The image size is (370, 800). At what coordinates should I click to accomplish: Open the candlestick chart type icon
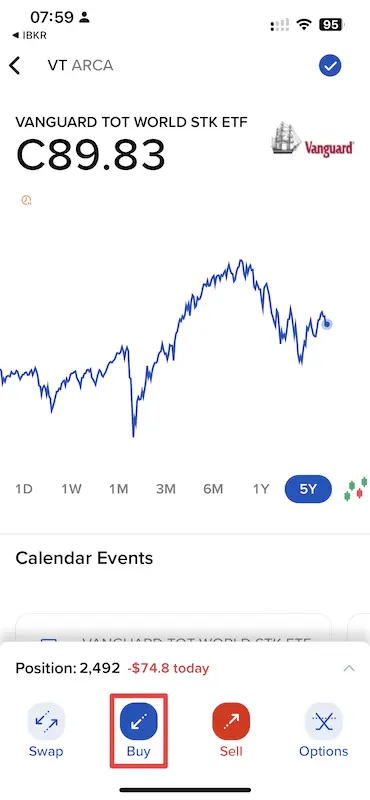(x=356, y=489)
